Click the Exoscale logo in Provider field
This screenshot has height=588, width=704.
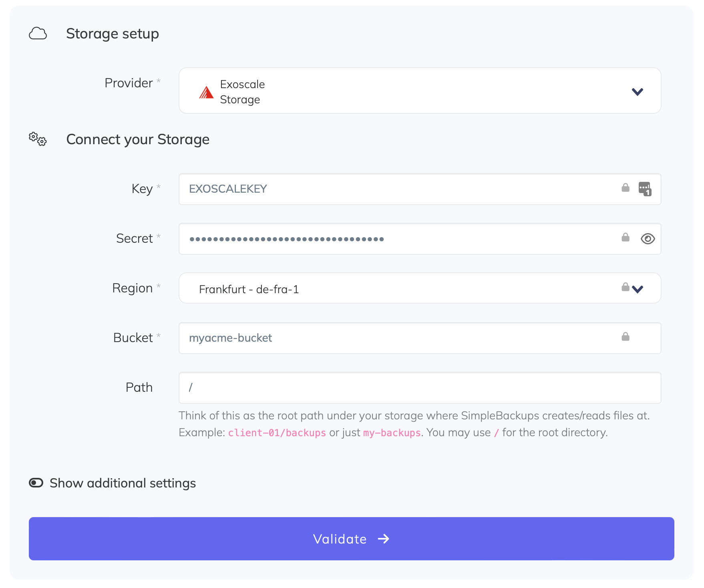click(205, 92)
